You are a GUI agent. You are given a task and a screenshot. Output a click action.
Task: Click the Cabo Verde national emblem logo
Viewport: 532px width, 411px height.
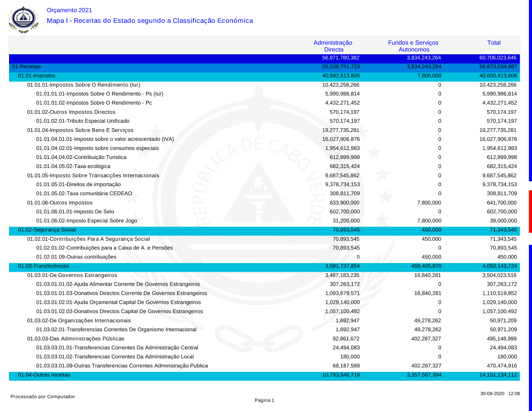point(23,20)
